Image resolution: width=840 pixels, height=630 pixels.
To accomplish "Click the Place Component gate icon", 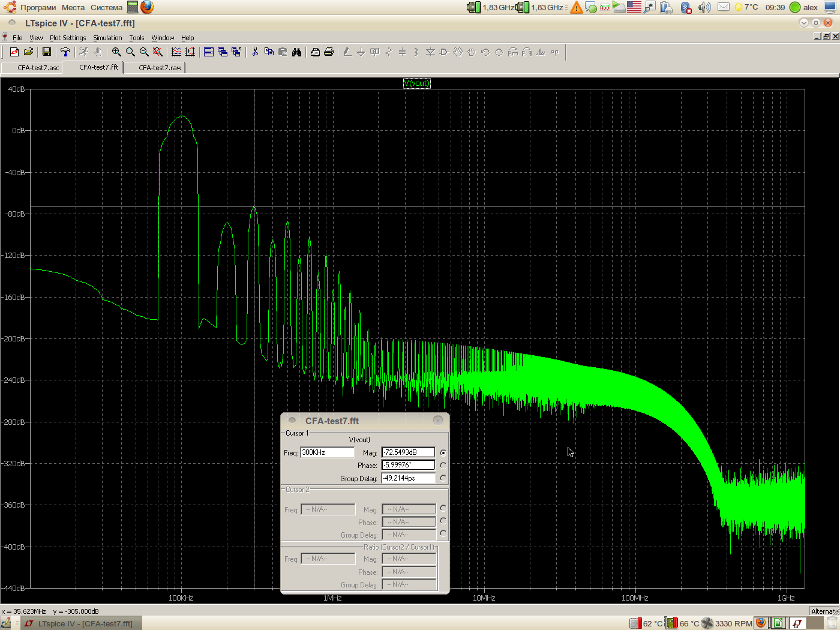I will pos(444,52).
